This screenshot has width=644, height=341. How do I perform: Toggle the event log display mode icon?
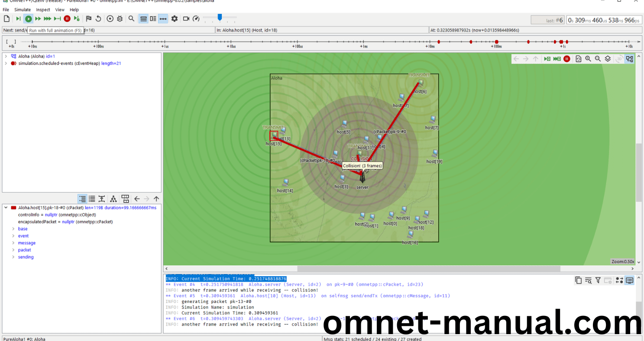pos(143,19)
